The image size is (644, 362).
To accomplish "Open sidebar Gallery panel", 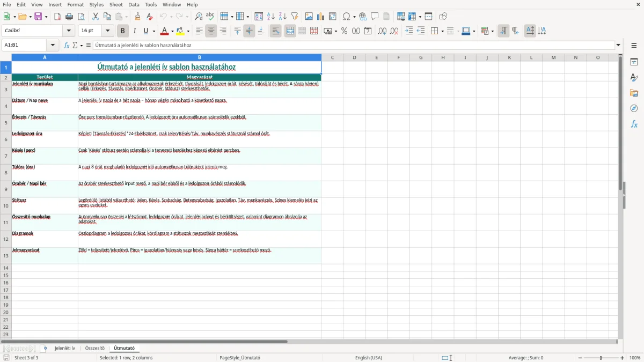I will 634,93.
